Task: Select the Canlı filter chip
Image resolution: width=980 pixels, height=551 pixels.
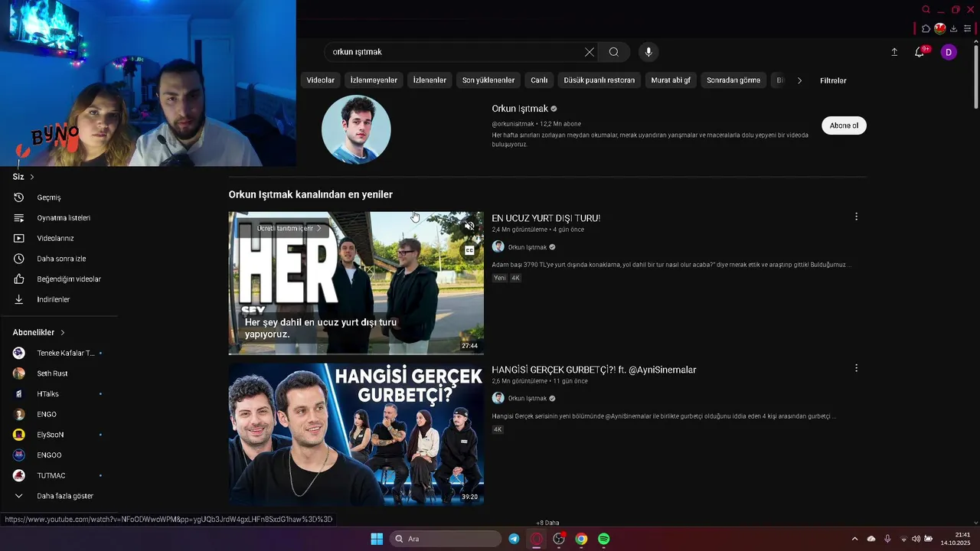Action: 539,80
